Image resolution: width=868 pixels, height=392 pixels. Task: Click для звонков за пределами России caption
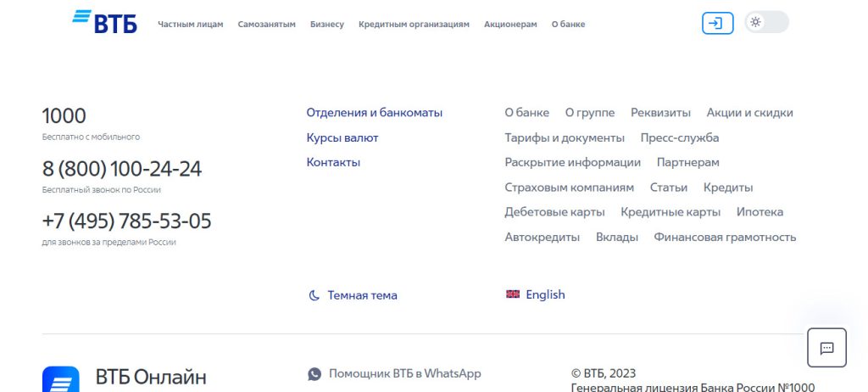point(109,243)
